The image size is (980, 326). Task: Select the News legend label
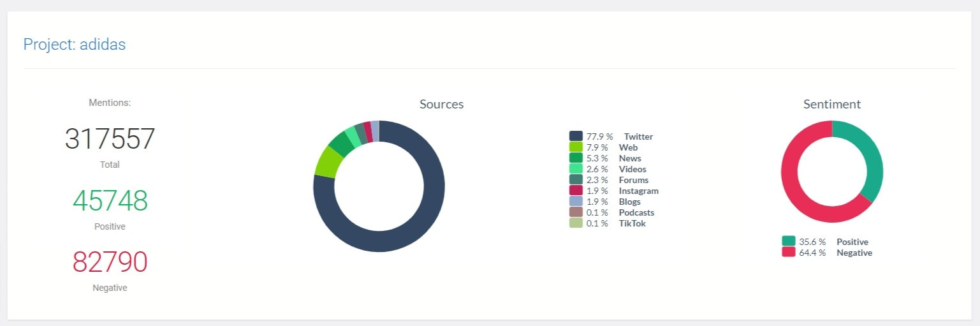[x=630, y=158]
